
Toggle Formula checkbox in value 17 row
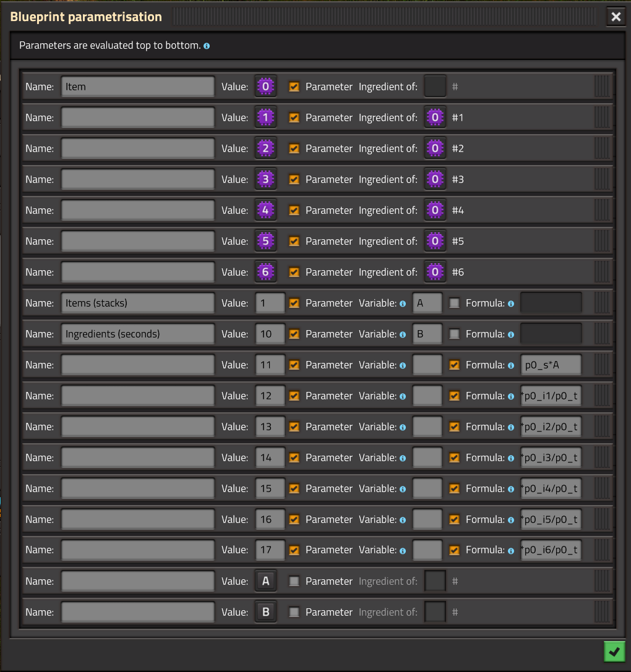(x=454, y=550)
